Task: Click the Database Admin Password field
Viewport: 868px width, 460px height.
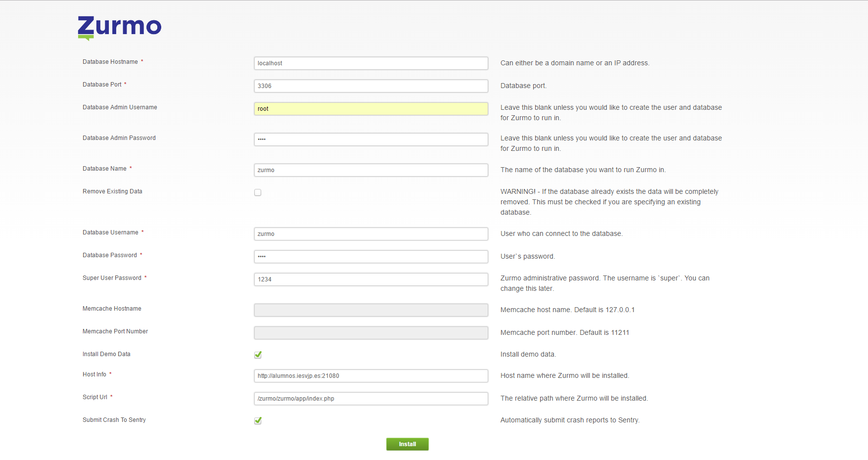Action: (x=370, y=139)
